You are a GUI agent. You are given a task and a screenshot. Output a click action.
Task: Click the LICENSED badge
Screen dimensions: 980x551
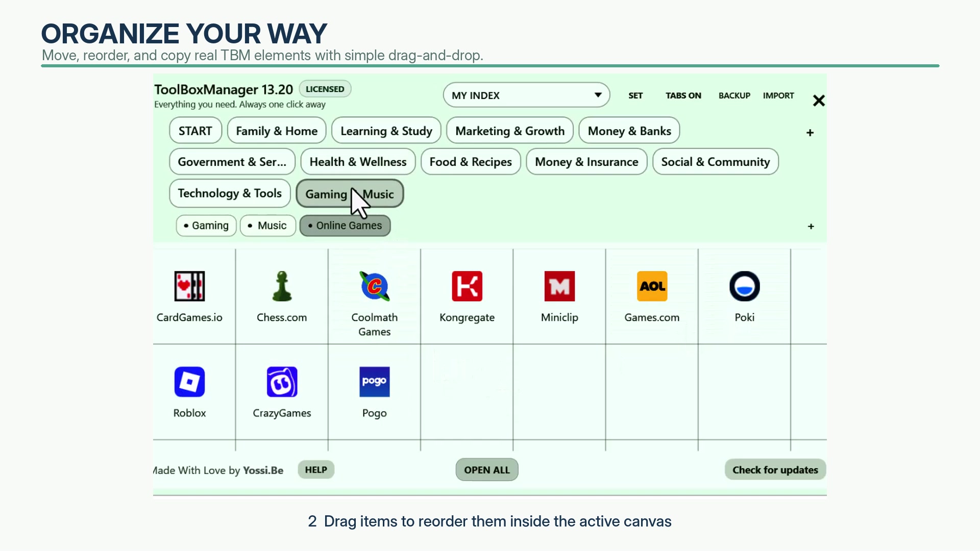(325, 89)
